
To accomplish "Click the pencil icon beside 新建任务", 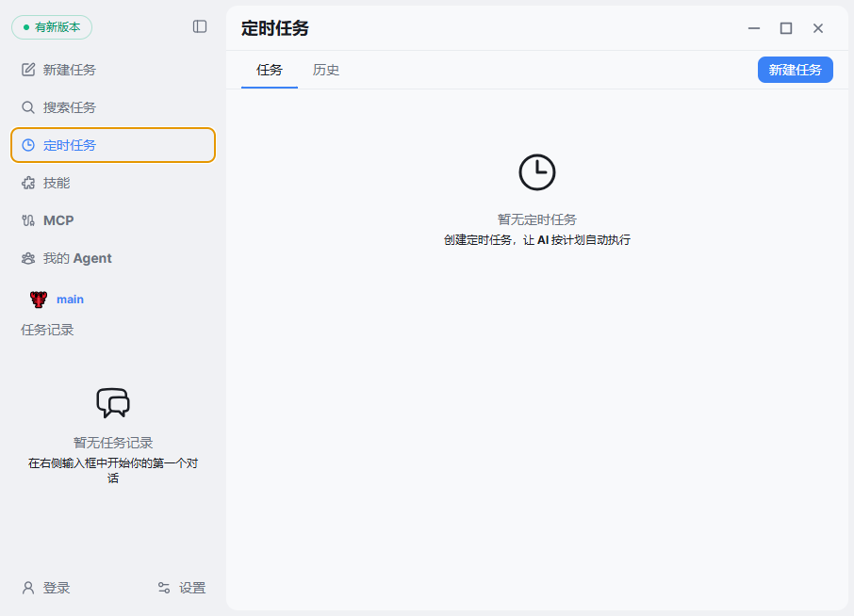I will (x=28, y=70).
